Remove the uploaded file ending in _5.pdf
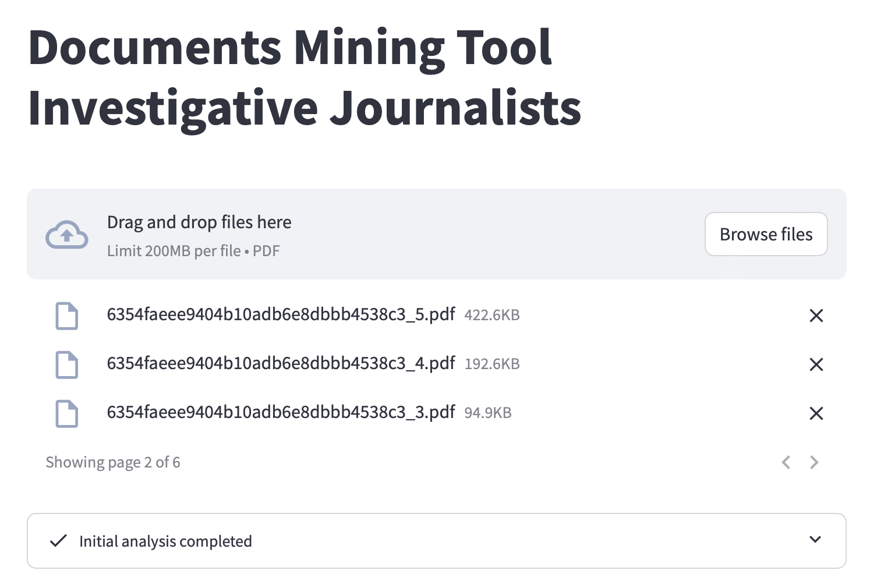Viewport: 870px width, 588px height. 816,316
